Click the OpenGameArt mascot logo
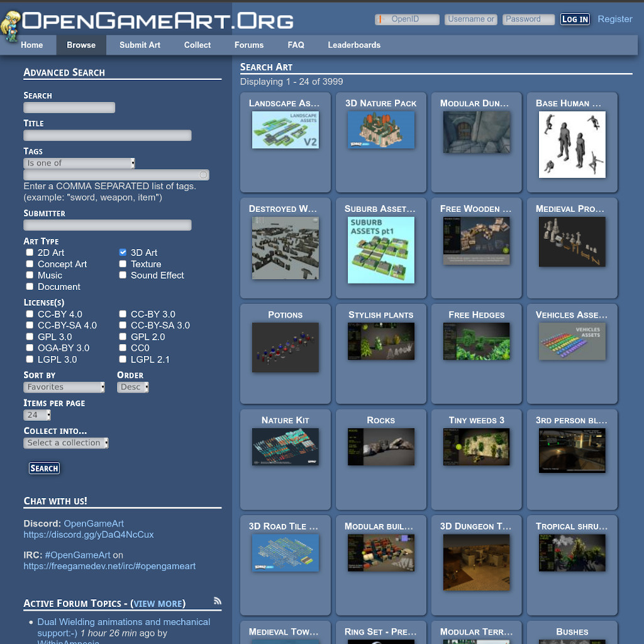 (11, 26)
